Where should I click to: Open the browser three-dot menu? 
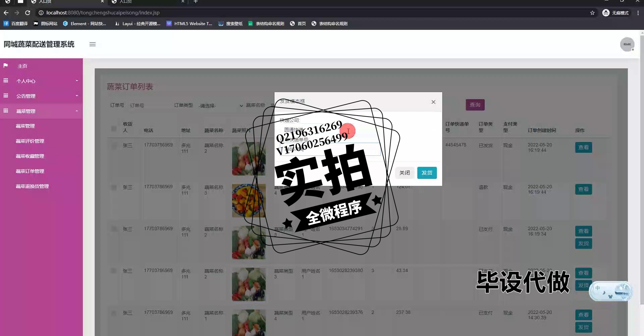pos(638,13)
